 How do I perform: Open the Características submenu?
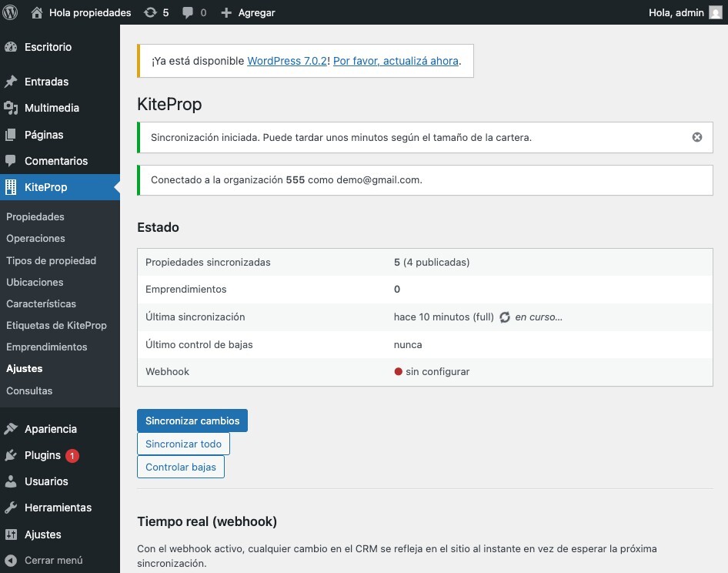coord(41,304)
